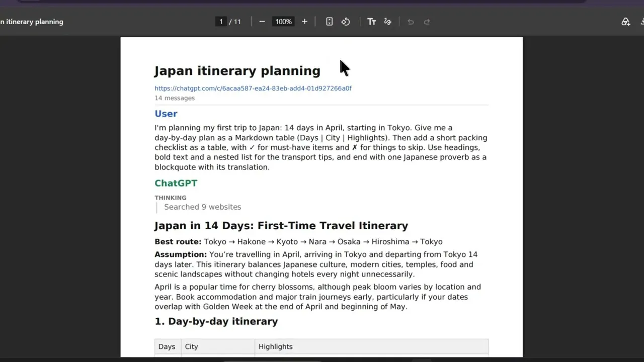Click the 'Assumption:' bold label
The width and height of the screenshot is (644, 362).
pyautogui.click(x=181, y=254)
